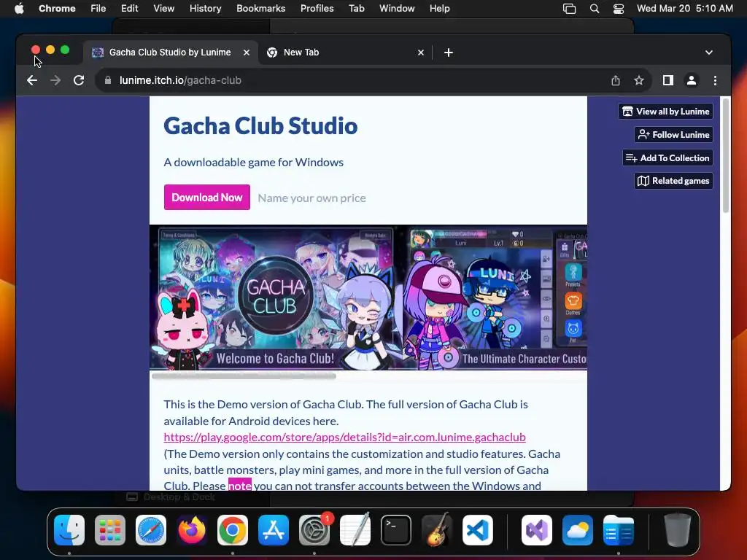Go back using the browser back arrow
The height and width of the screenshot is (560, 747).
pos(32,80)
